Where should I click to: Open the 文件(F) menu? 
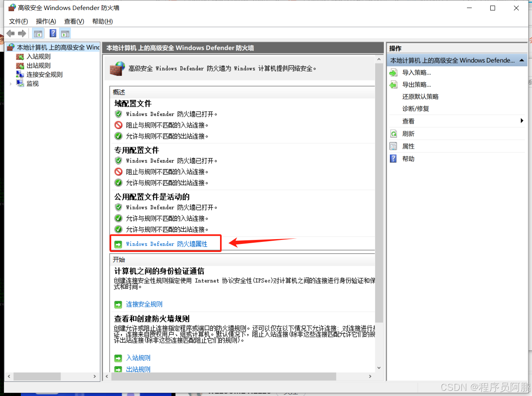click(x=18, y=21)
